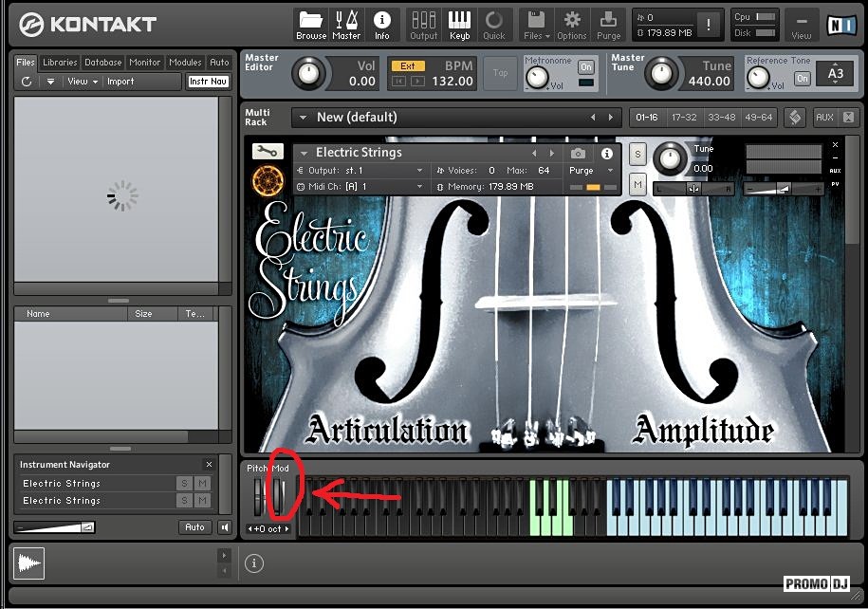
Task: Select the next instrument preset arrow
Action: (551, 154)
